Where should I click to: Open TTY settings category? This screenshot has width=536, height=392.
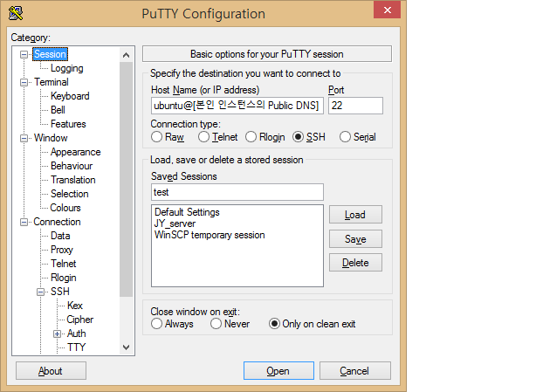click(77, 347)
